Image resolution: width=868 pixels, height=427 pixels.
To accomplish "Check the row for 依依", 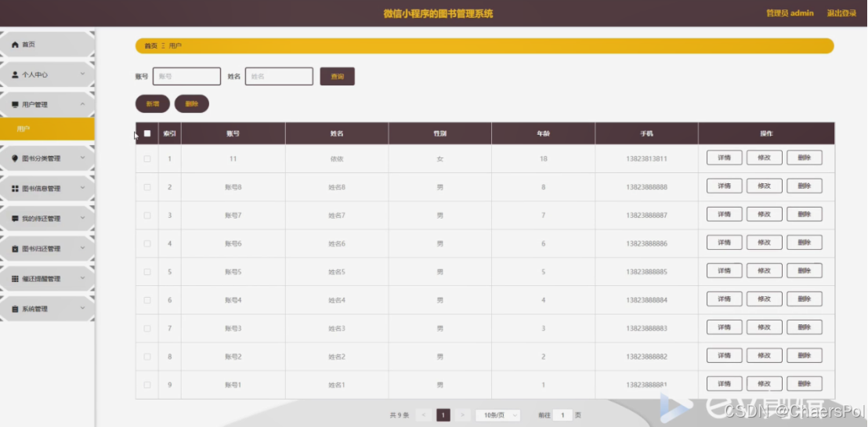I will pyautogui.click(x=147, y=159).
